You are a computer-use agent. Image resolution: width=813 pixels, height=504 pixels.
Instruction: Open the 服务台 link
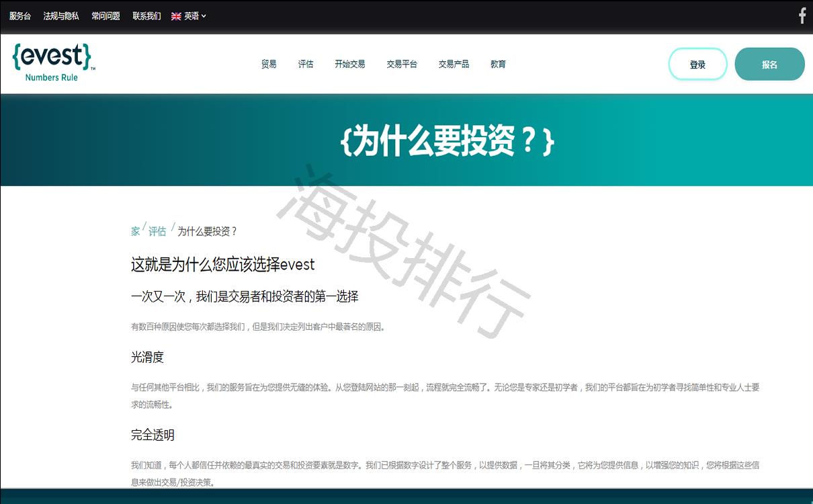[20, 16]
